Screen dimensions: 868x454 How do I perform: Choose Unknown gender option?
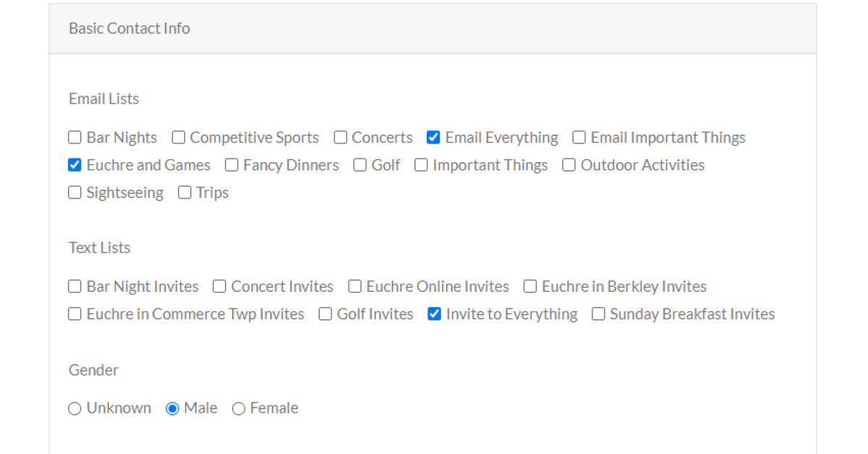pos(75,408)
